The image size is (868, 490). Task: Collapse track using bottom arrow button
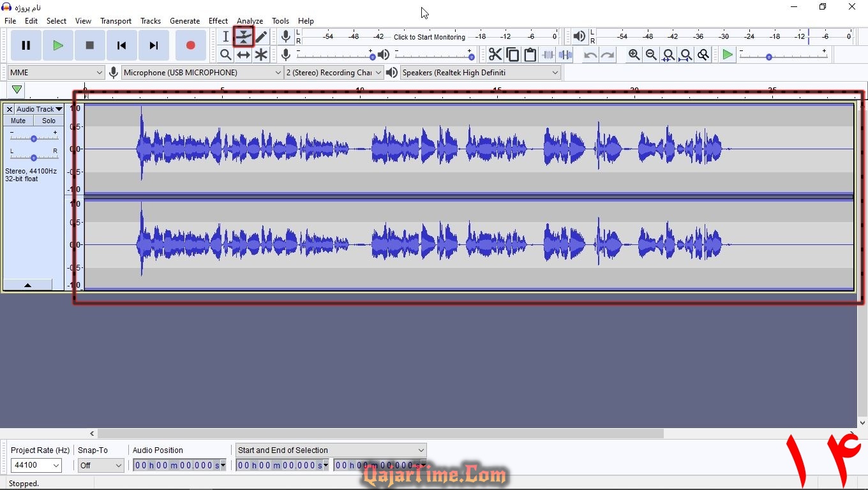point(27,285)
